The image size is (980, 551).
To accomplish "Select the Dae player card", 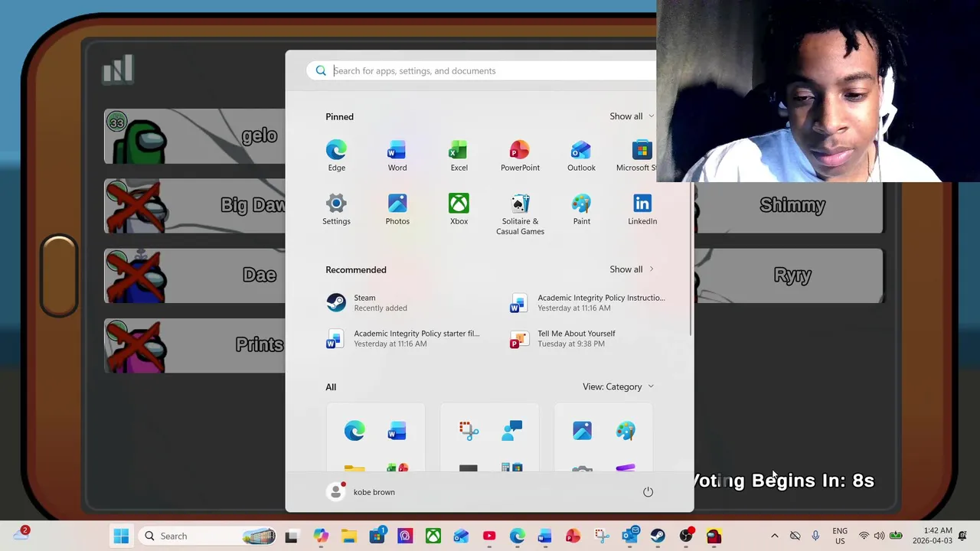I will 194,275.
